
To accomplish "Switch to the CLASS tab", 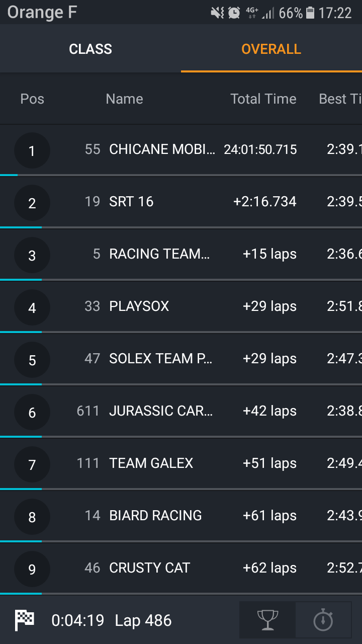I will click(90, 49).
